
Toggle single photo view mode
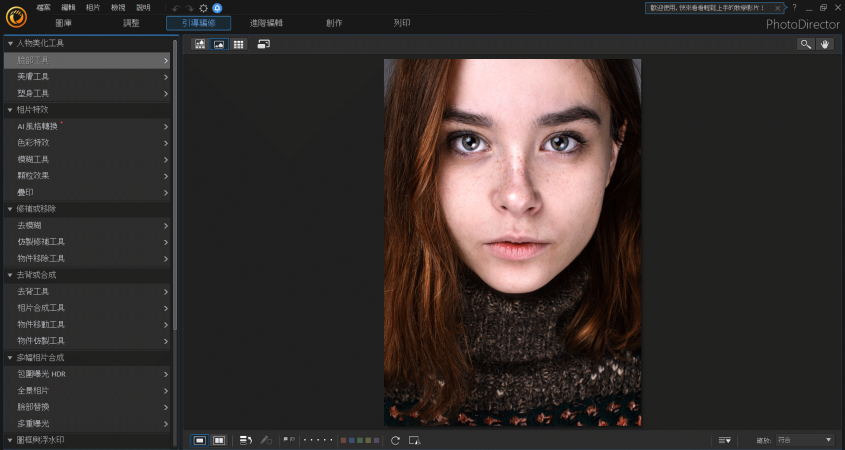pyautogui.click(x=200, y=440)
